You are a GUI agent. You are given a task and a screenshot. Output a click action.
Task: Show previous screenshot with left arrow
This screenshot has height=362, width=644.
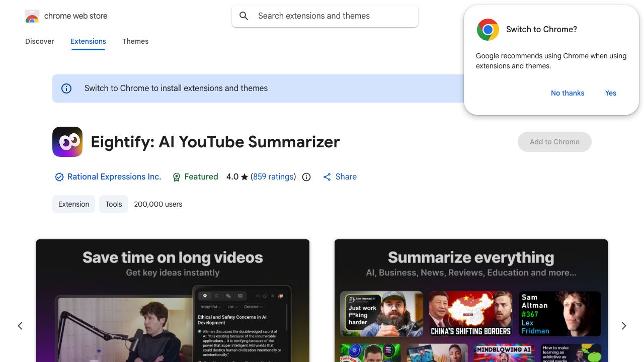(20, 326)
